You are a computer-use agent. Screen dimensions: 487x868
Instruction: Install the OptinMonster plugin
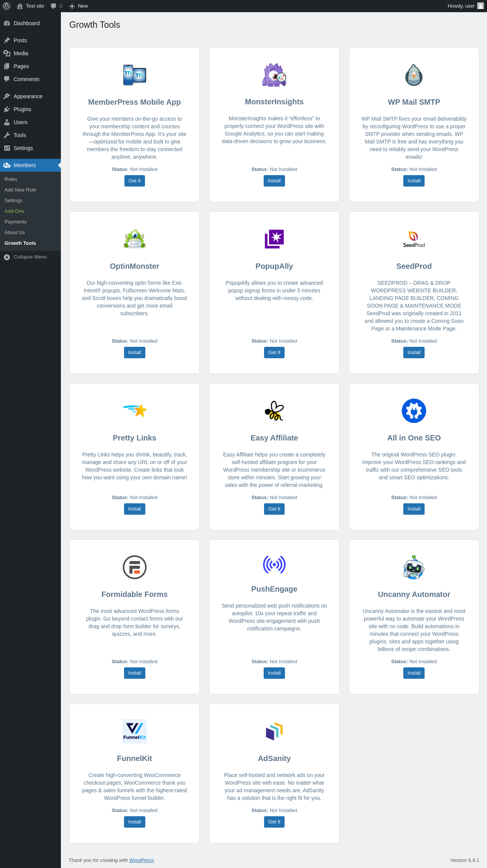135,353
